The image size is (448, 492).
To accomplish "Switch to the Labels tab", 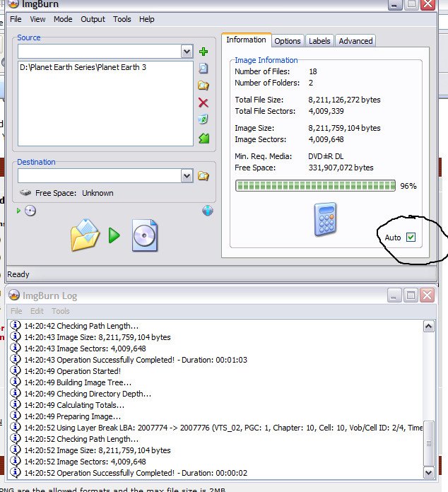I will [319, 41].
